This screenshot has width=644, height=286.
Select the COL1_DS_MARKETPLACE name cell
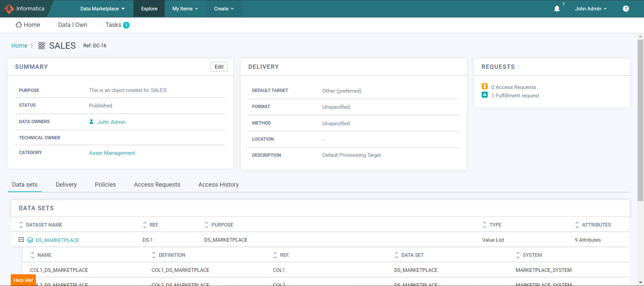pos(59,270)
